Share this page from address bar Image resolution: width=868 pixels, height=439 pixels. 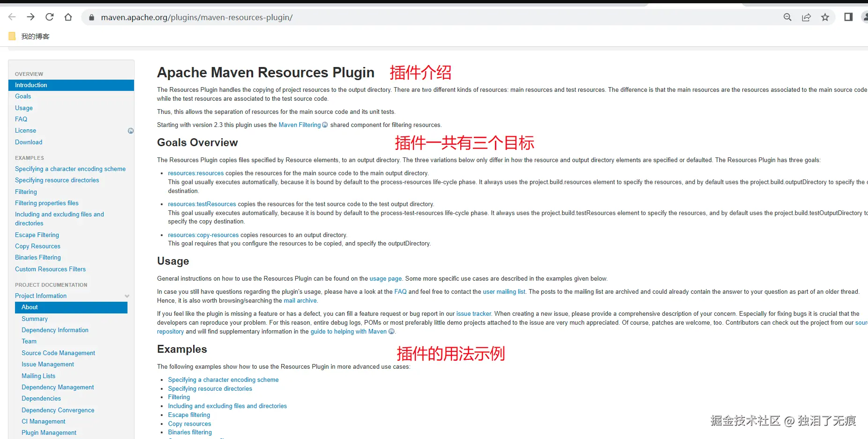[806, 17]
